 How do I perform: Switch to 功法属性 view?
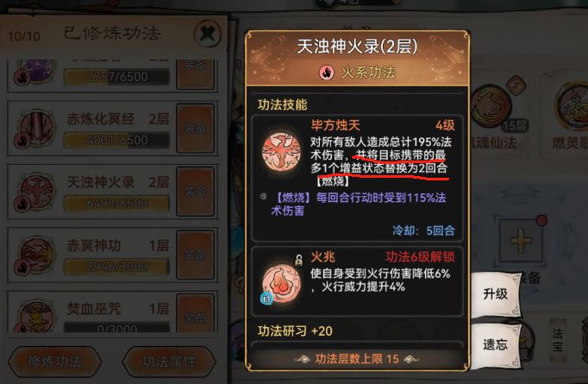pos(169,362)
